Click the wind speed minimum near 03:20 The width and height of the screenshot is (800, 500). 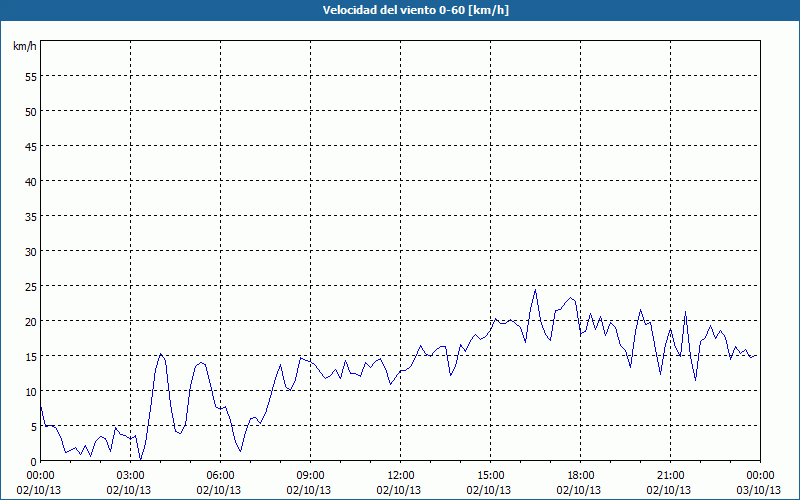[141, 459]
